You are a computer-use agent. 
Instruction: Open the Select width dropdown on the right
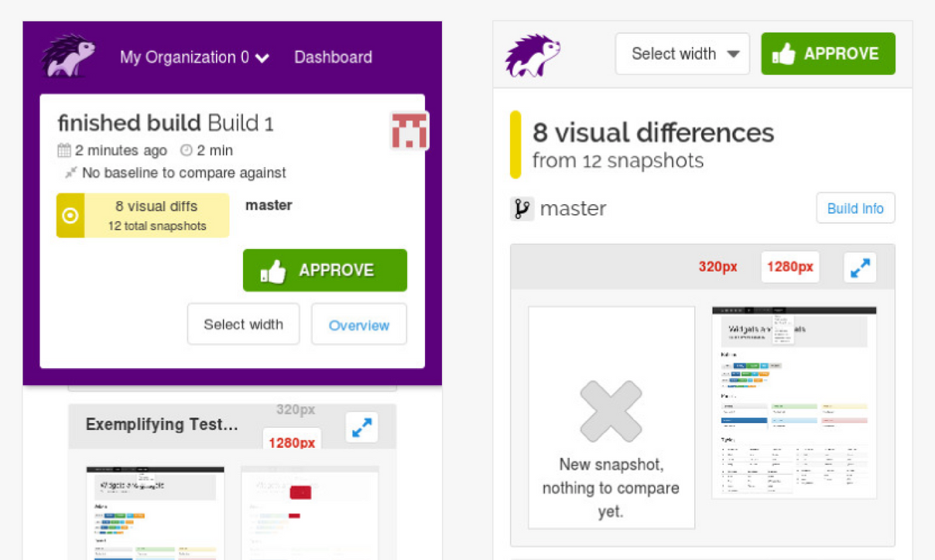point(682,53)
